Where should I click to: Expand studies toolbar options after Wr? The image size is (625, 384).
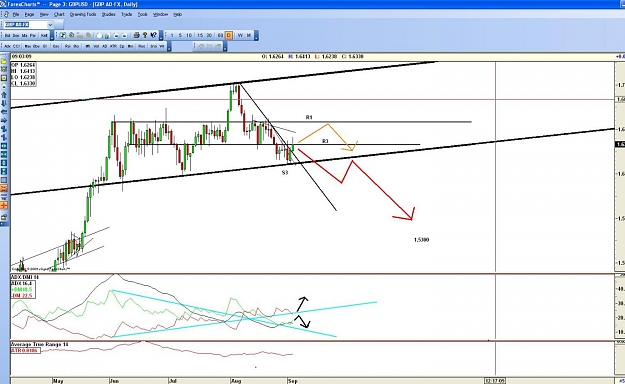(169, 47)
